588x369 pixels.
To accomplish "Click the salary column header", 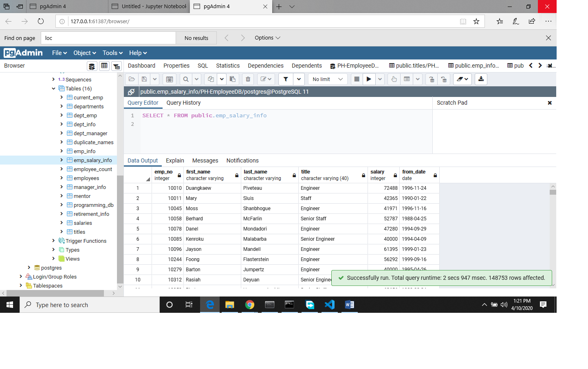I will click(383, 175).
